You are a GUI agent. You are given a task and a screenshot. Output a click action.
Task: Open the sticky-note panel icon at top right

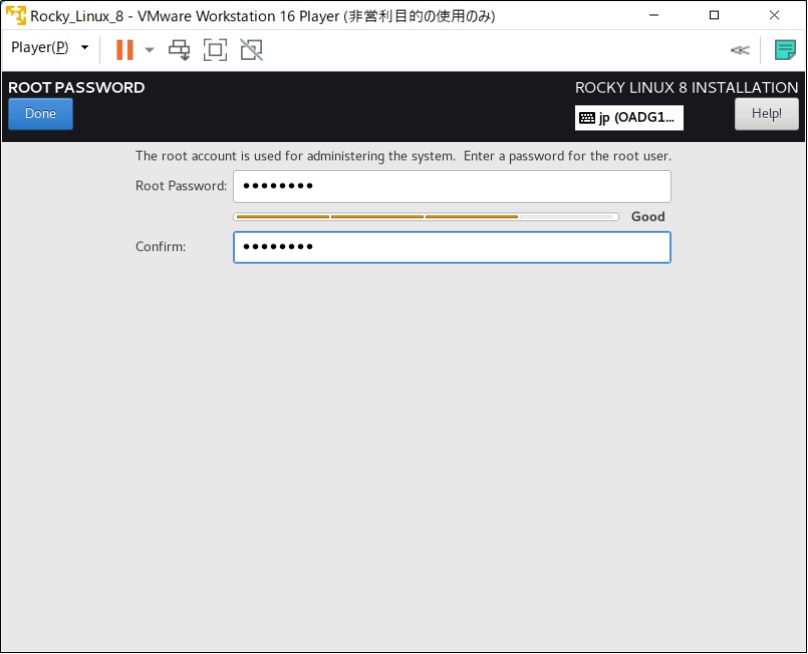pos(785,48)
